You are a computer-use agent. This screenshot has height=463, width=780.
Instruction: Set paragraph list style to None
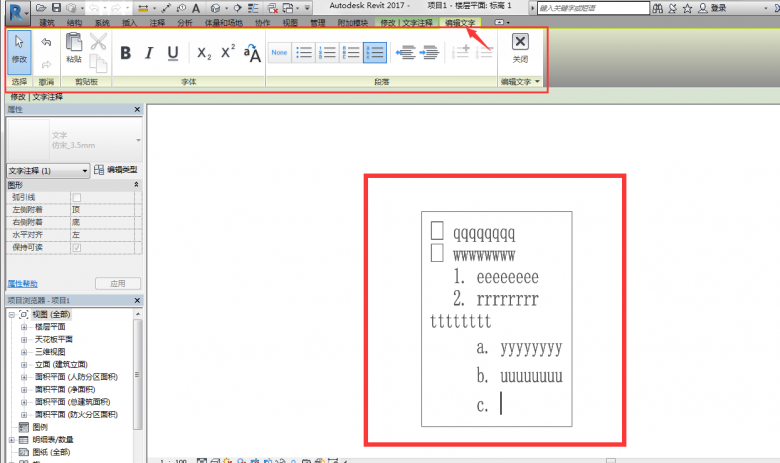[280, 52]
